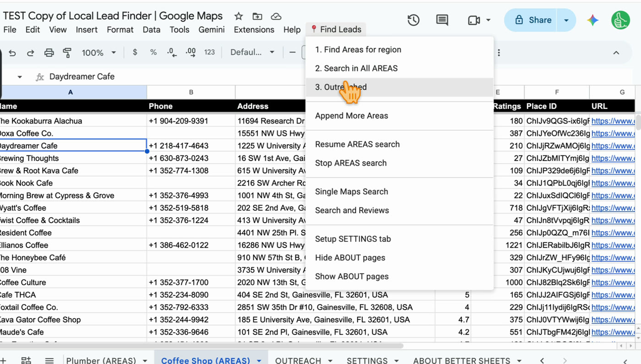Switch to the OUTREACH sheet tab
This screenshot has height=364, width=641.
click(298, 360)
